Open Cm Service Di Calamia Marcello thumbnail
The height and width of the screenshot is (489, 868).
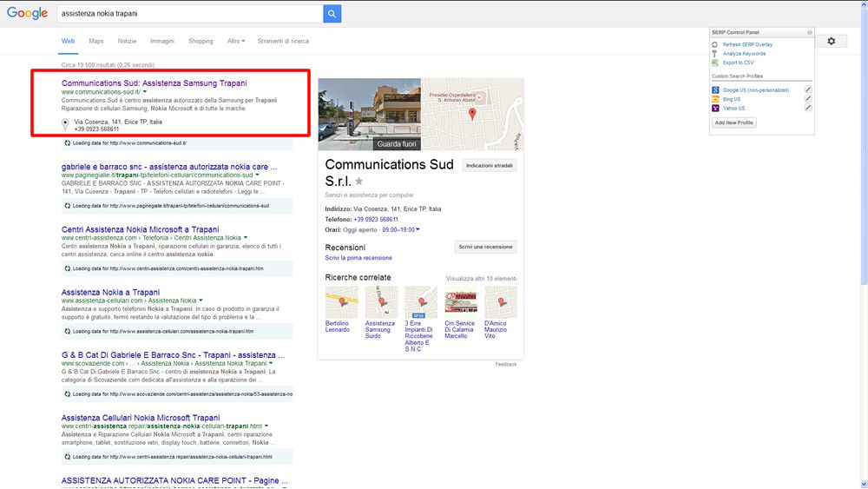coord(461,302)
